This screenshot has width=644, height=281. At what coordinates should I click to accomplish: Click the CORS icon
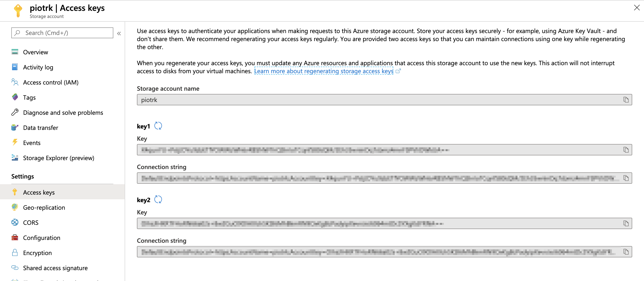pos(15,222)
